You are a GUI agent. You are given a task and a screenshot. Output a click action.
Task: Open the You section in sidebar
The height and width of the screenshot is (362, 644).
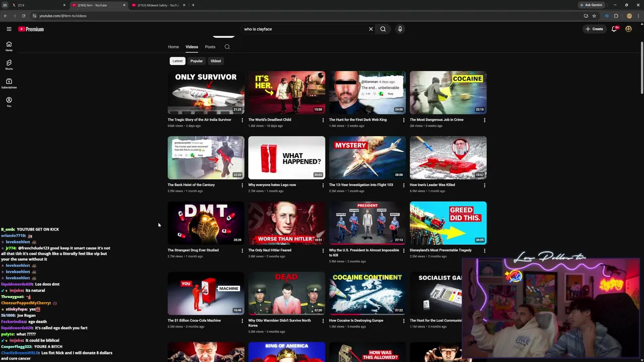tap(9, 102)
